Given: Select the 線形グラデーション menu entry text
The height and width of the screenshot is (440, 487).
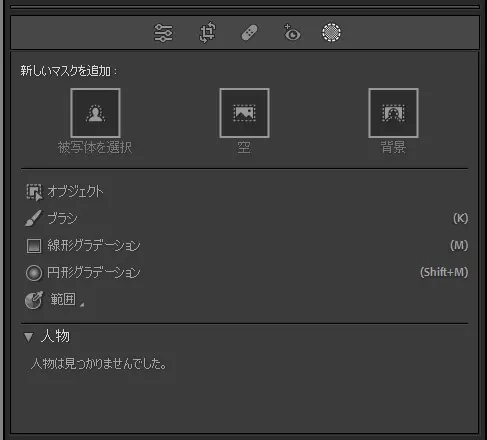Looking at the screenshot, I should (x=94, y=246).
